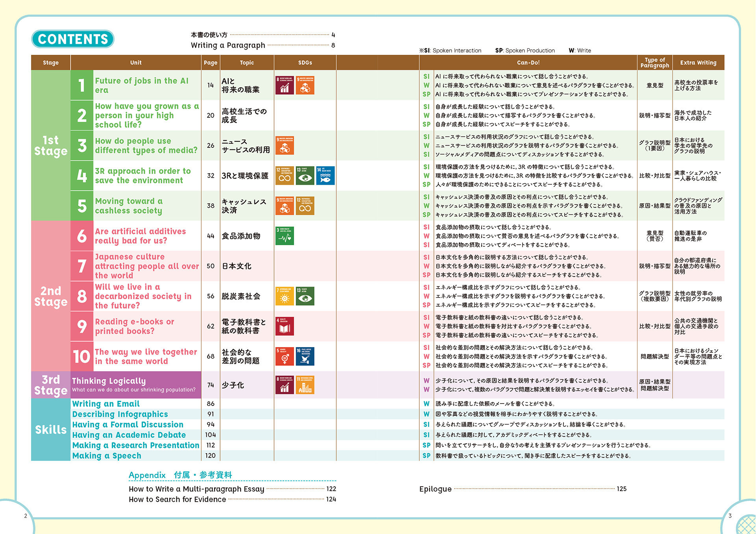756x534 pixels.
Task: Select 'Having an Academic Debate' skill entry
Action: [129, 435]
